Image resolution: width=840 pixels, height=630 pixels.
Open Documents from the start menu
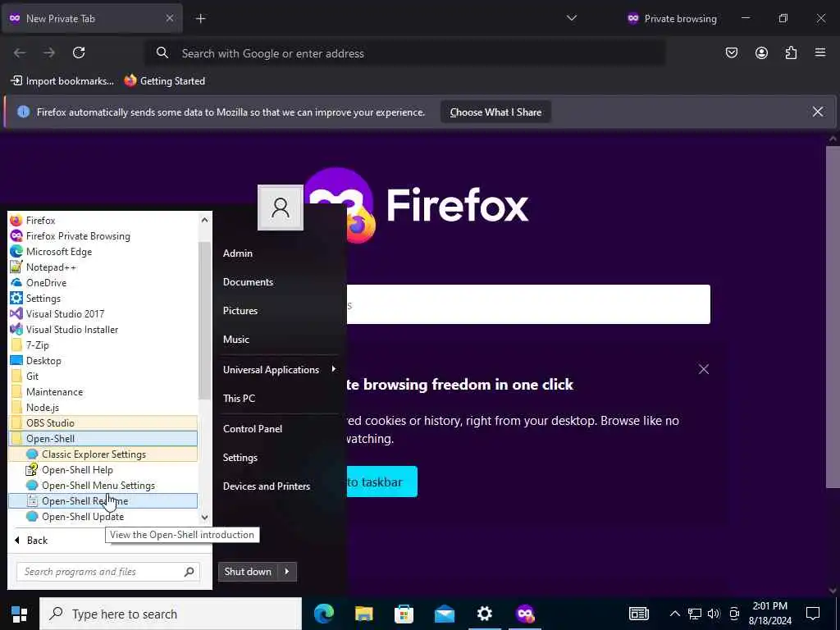coord(248,282)
